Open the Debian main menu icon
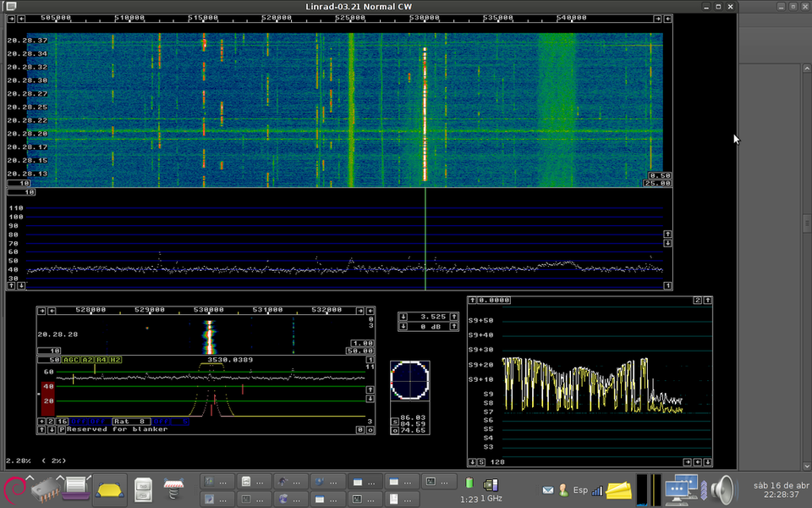The width and height of the screenshot is (812, 508). coord(14,489)
